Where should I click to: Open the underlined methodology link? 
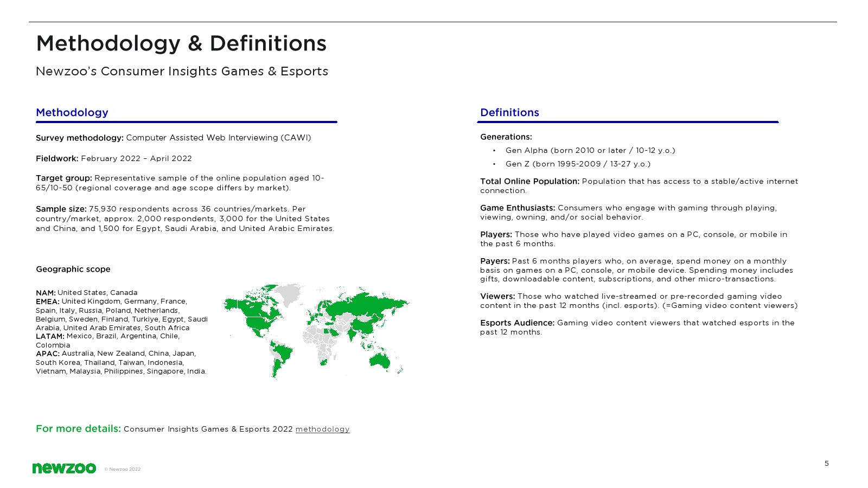[322, 429]
